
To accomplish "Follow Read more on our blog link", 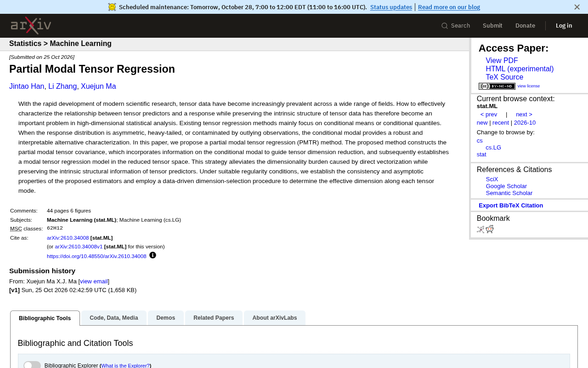I will (449, 7).
